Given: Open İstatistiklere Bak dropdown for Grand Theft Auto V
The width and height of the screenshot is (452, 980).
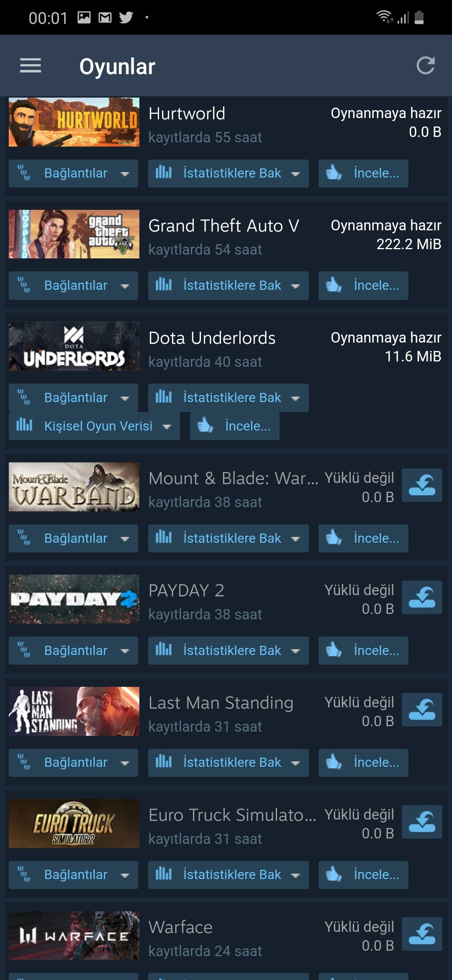Looking at the screenshot, I should tap(229, 286).
